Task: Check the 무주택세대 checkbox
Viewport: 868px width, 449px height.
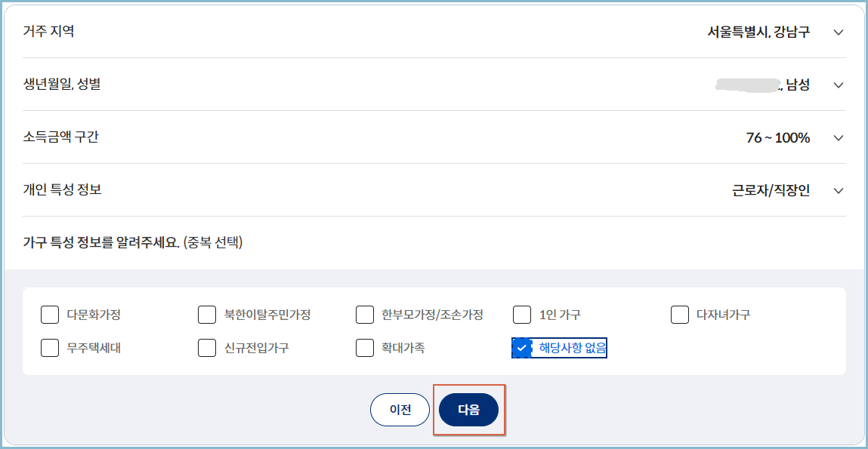Action: [x=50, y=347]
